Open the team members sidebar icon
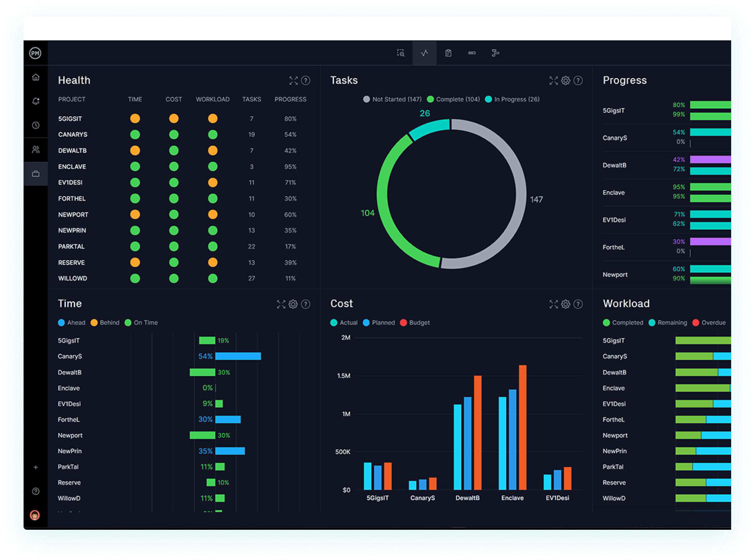 pyautogui.click(x=36, y=150)
